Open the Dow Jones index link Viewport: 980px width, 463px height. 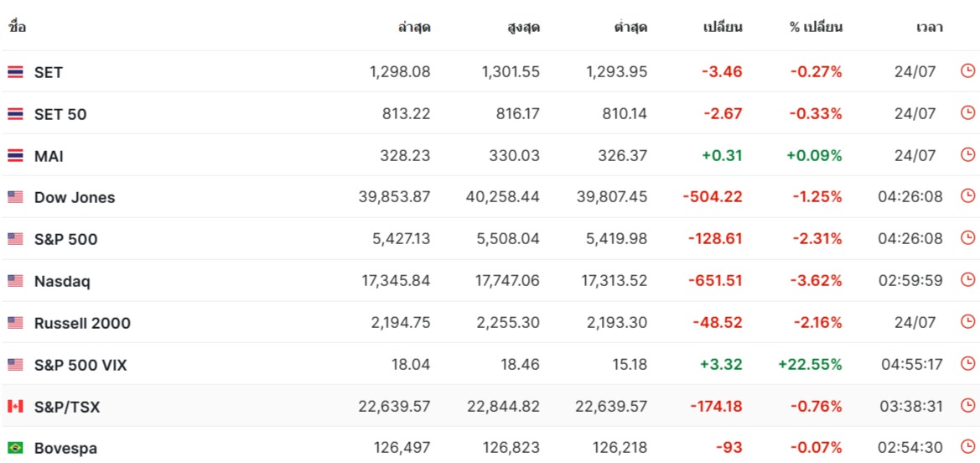click(75, 198)
